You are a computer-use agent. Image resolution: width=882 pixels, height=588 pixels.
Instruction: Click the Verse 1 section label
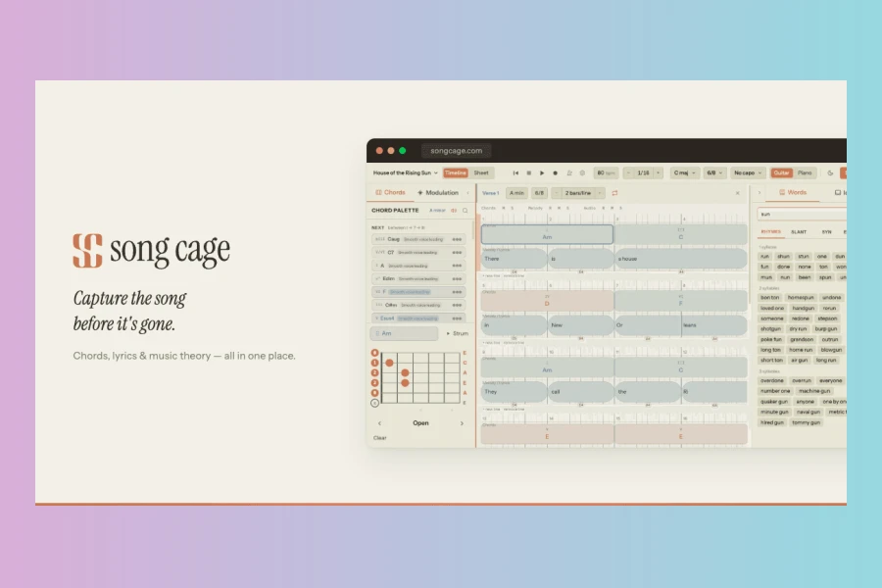[x=491, y=193]
